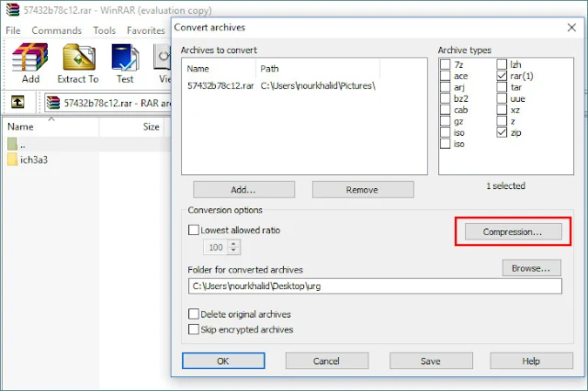Screen dimensions: 588x391
Task: Open the Favorites menu
Action: click(145, 30)
